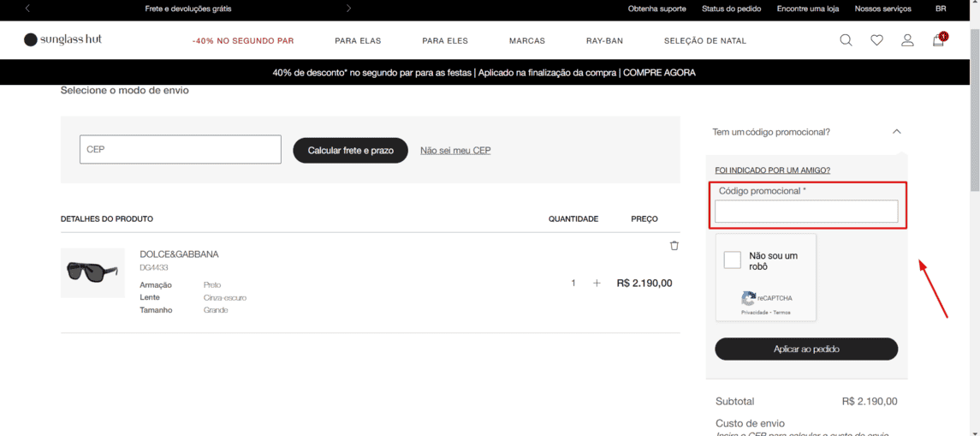The height and width of the screenshot is (436, 980).
Task: Open 'Encontre uma loja' link
Action: 807,9
